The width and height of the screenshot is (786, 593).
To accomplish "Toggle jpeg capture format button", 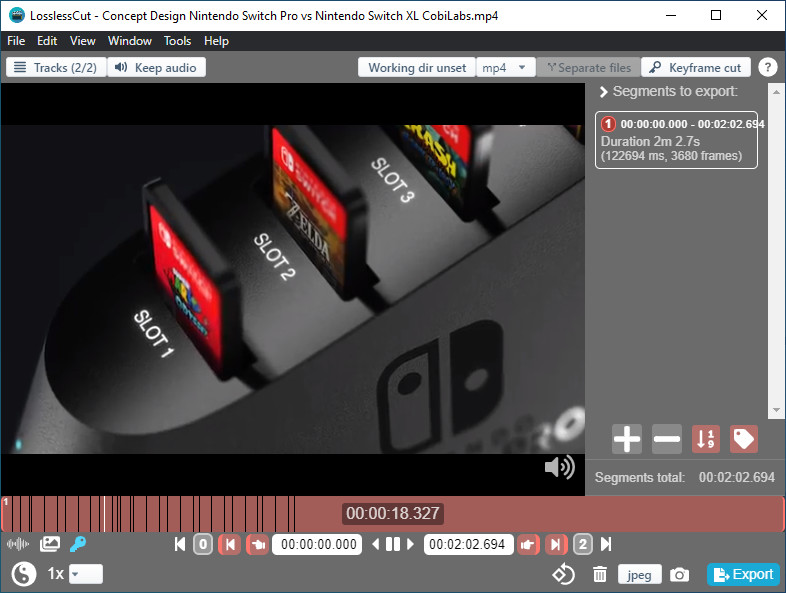I will 639,574.
